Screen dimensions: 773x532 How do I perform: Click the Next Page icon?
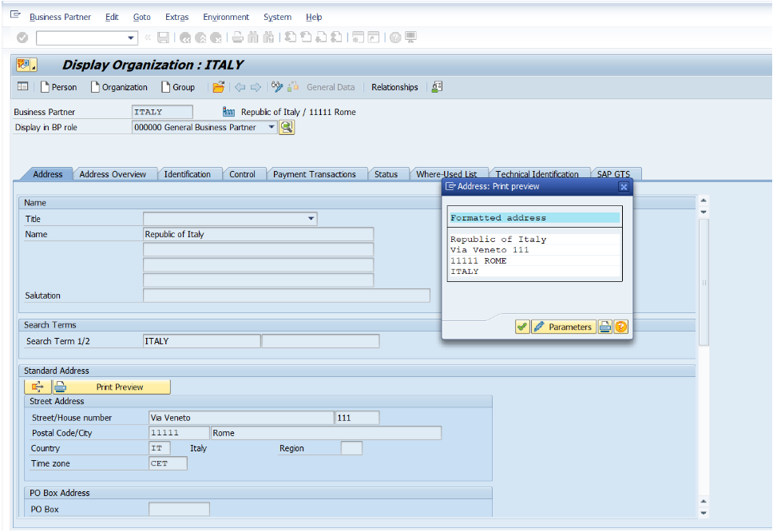322,38
